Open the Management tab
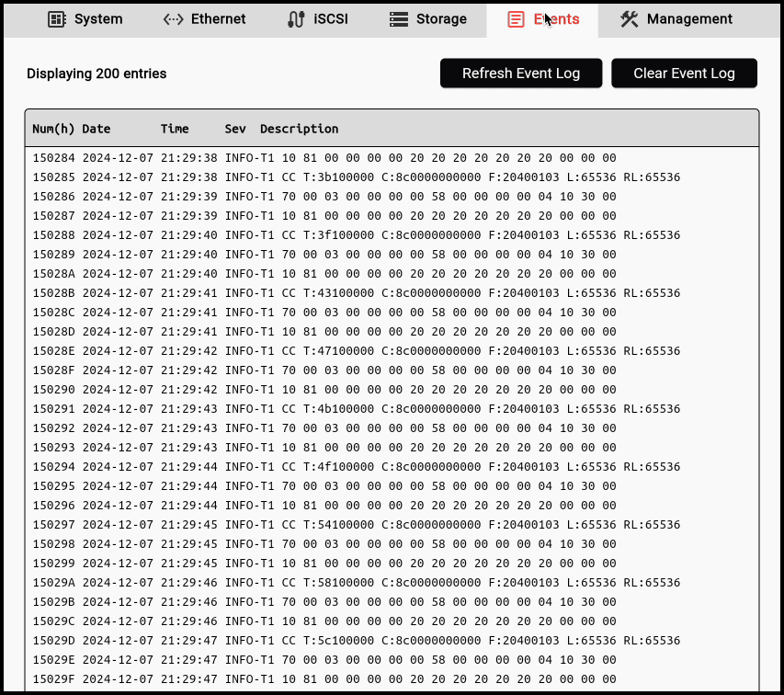784x695 pixels. [689, 18]
